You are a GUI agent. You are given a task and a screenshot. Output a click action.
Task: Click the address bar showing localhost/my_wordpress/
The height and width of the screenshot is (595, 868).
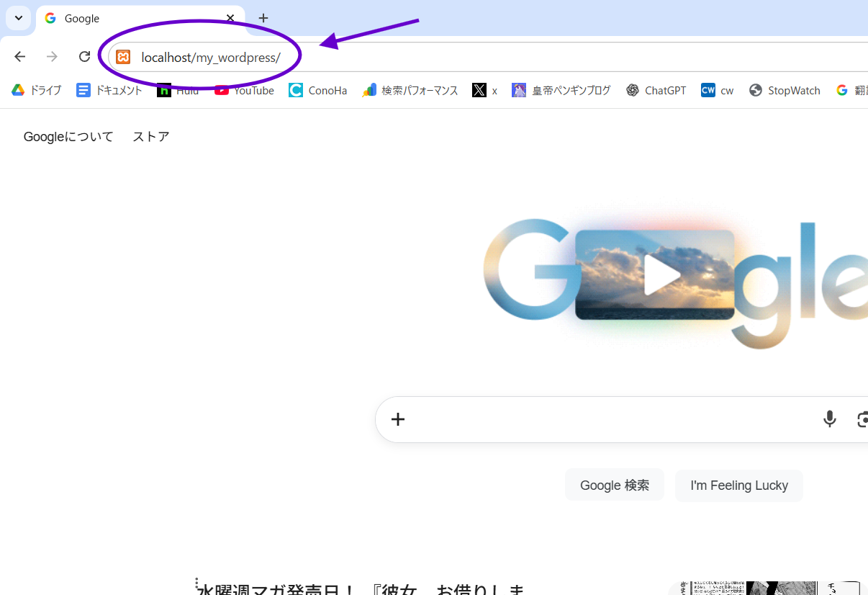click(432, 58)
